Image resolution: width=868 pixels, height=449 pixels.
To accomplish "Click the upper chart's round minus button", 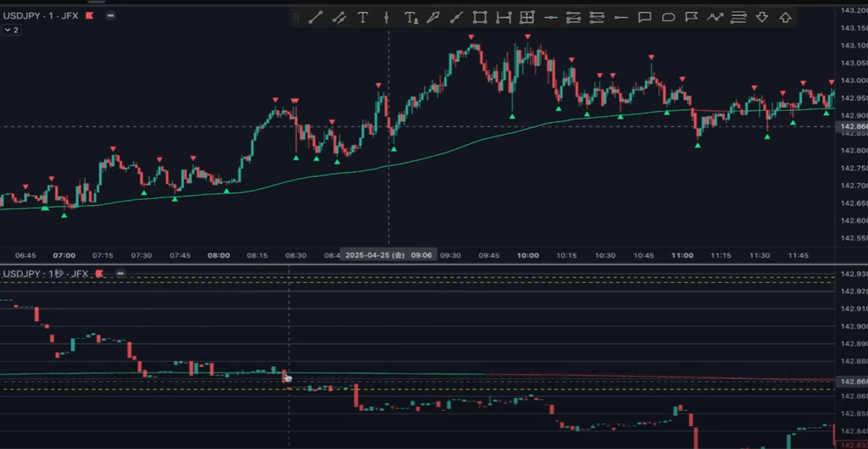I will [111, 15].
